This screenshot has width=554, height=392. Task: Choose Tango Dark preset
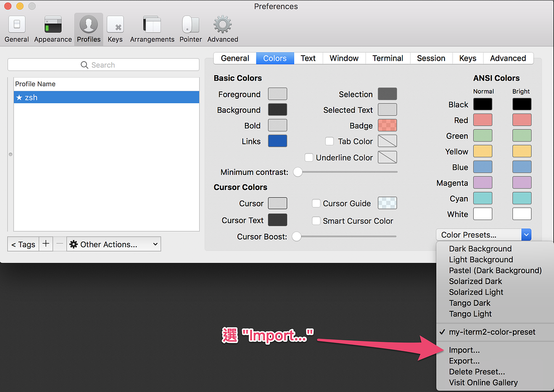[x=495, y=303]
